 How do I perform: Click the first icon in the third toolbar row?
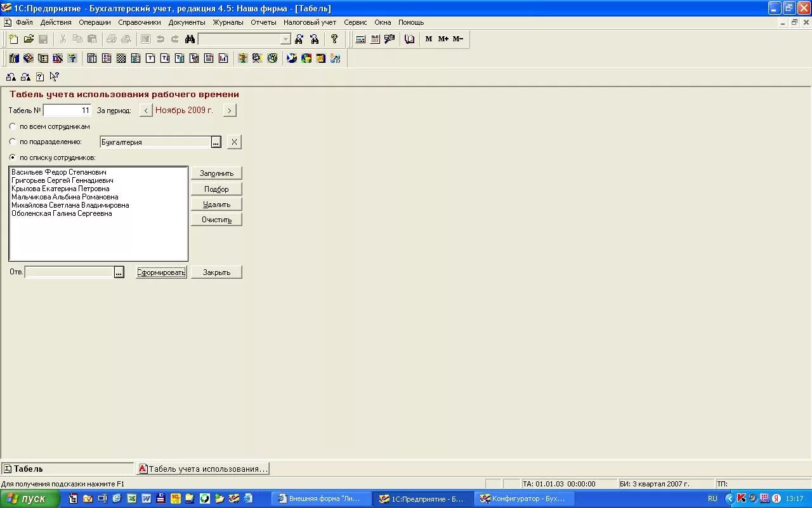(11, 77)
